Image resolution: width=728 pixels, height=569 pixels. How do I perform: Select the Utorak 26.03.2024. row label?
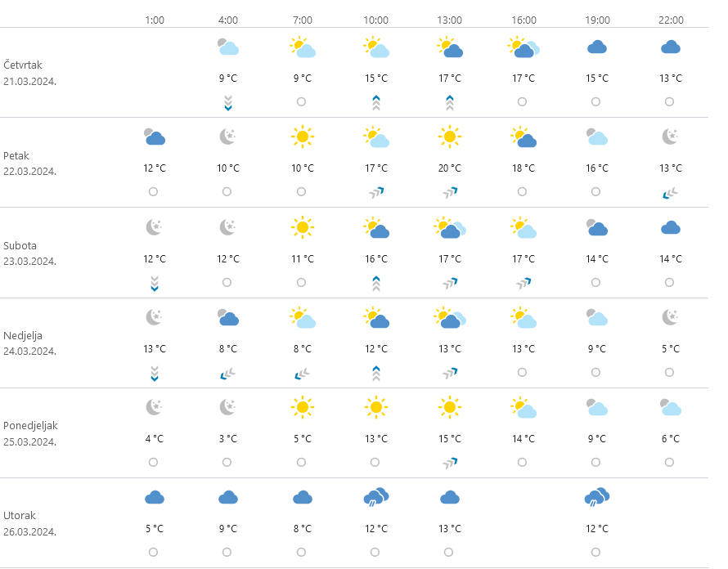31,523
